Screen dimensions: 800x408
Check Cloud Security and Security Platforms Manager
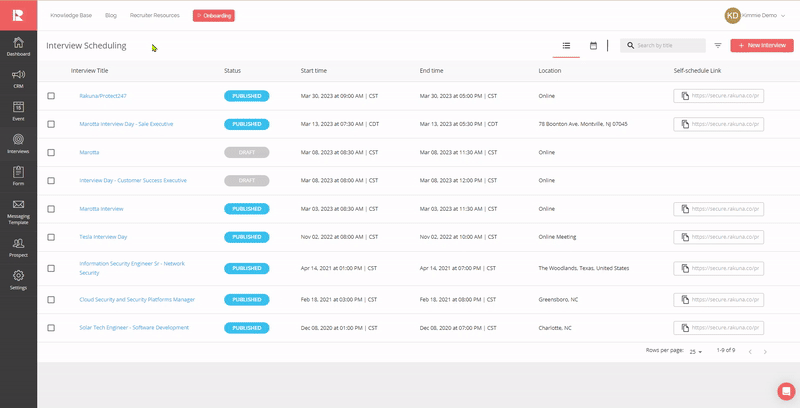51,299
